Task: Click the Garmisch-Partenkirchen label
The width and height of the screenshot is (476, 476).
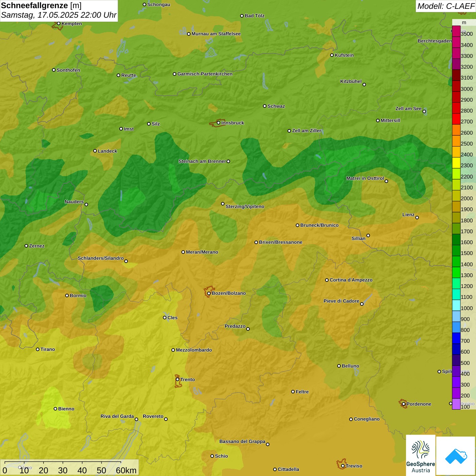Action: click(x=205, y=74)
